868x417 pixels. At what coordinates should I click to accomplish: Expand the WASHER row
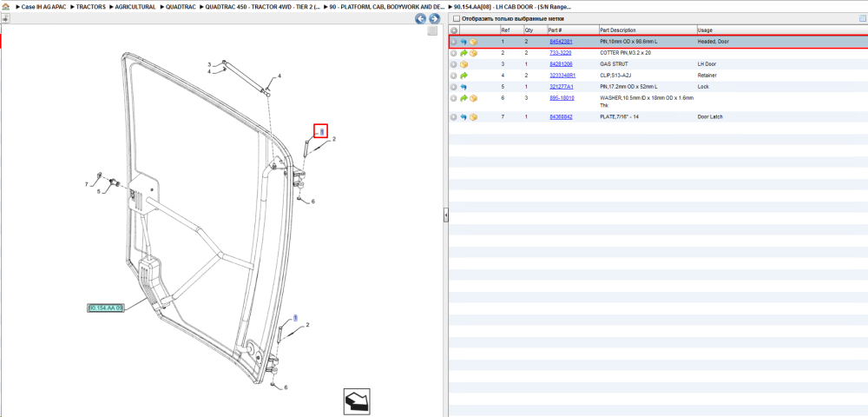tap(454, 98)
